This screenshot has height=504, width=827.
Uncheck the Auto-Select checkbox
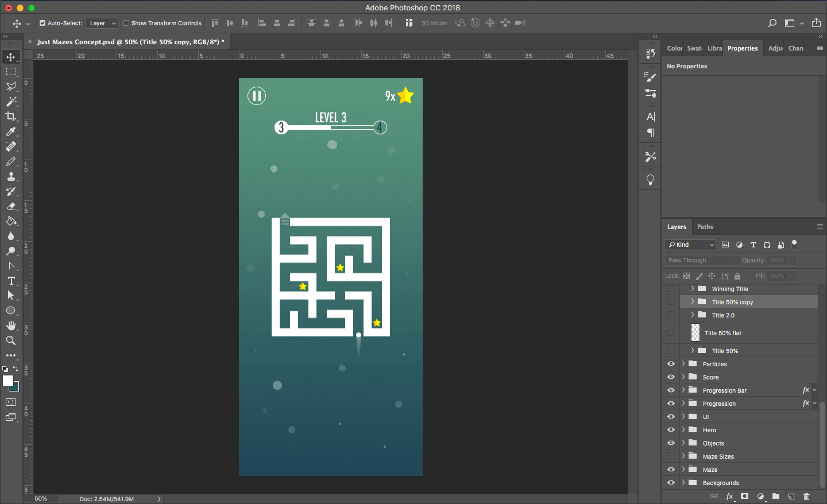point(42,23)
